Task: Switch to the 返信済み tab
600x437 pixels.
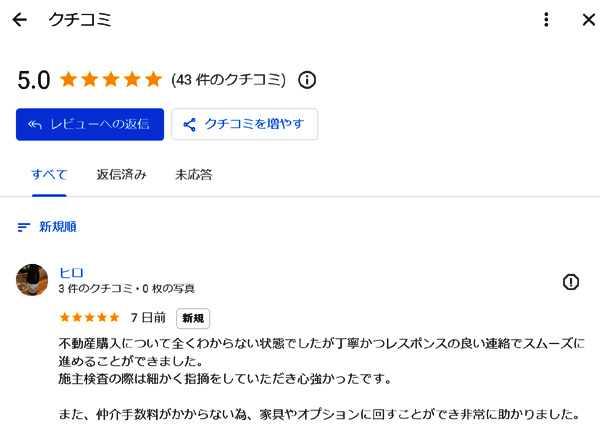Action: [x=121, y=175]
